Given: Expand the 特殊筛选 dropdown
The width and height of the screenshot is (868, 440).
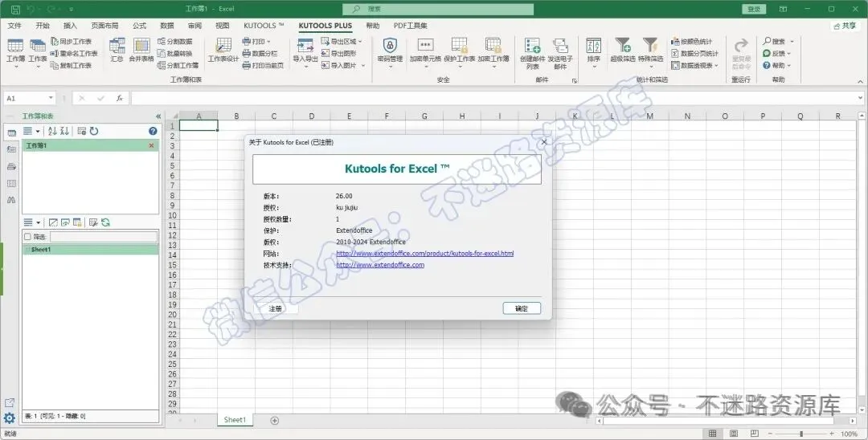Looking at the screenshot, I should [650, 67].
